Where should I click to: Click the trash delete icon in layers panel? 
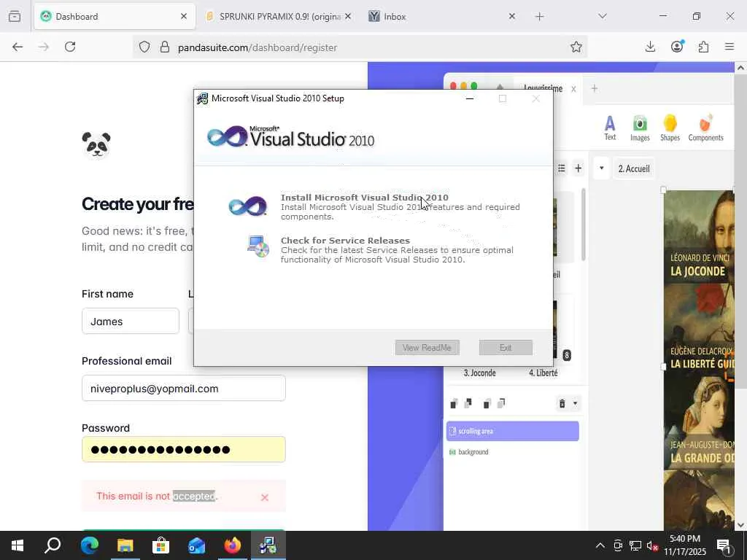pyautogui.click(x=562, y=404)
